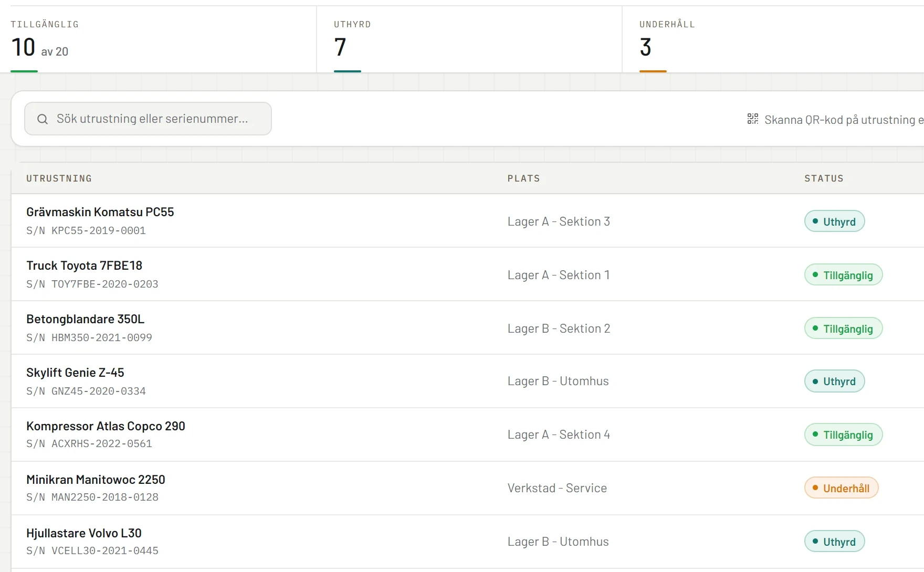Click the QR code scan icon
The image size is (924, 572).
[x=753, y=119]
